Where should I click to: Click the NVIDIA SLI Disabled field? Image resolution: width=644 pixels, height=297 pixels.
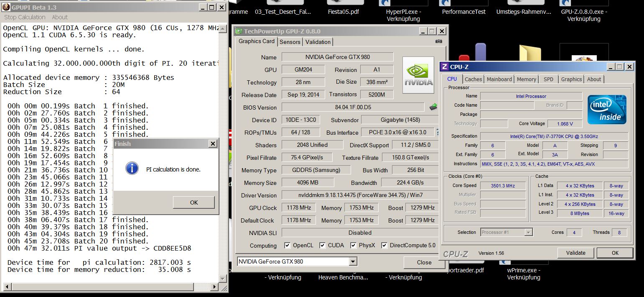[x=360, y=233]
